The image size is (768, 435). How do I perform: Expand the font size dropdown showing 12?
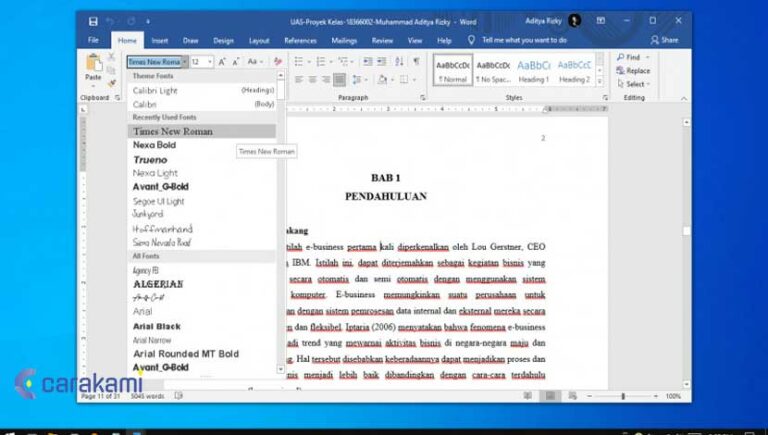[x=208, y=61]
